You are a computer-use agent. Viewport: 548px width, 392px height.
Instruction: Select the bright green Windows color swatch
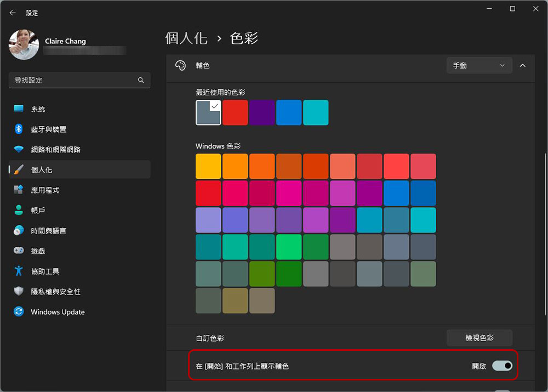point(289,247)
